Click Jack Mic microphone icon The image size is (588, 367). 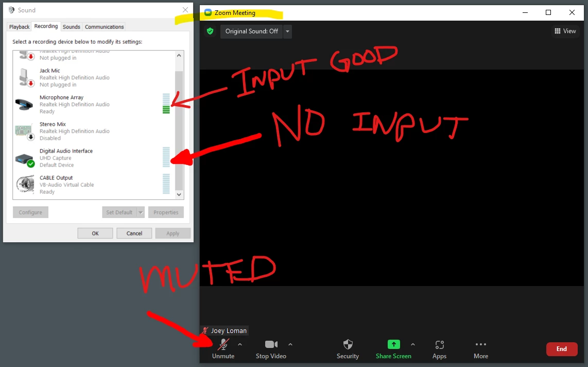[x=26, y=77]
